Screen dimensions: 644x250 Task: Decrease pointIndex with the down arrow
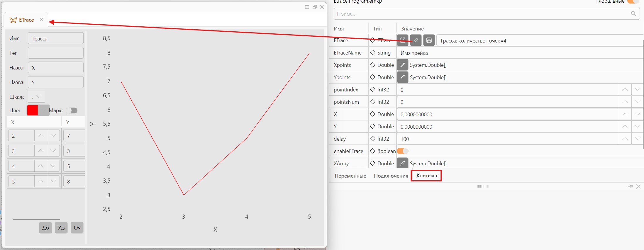pyautogui.click(x=637, y=89)
